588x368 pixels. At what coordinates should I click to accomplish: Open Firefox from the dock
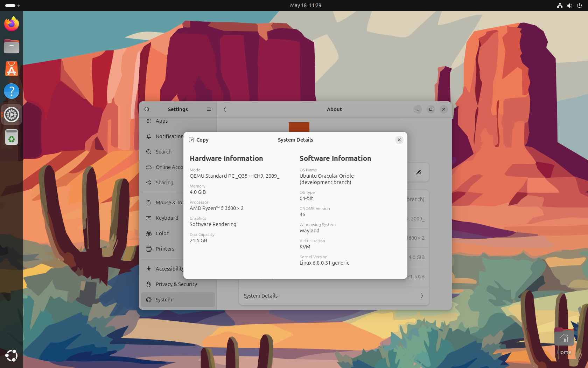[12, 24]
